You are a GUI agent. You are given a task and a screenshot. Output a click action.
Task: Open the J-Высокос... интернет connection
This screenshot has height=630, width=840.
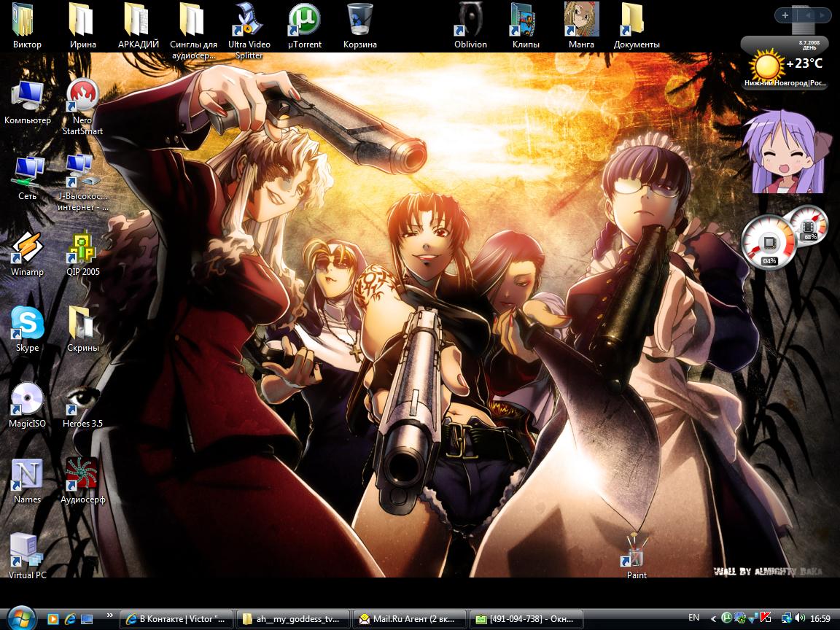(82, 183)
